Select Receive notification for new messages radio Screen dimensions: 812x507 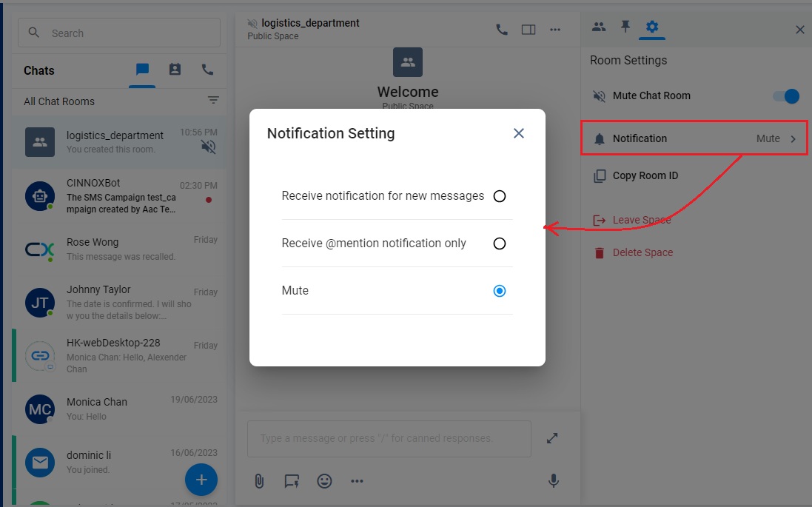click(499, 196)
